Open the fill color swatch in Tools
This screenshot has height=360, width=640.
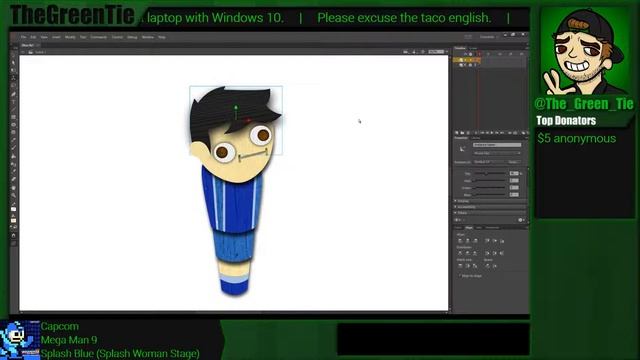(x=13, y=220)
